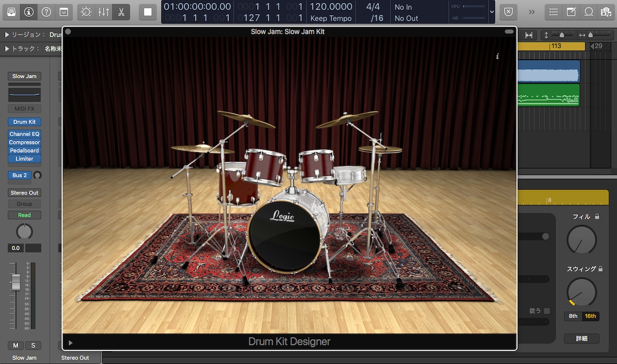617x364 pixels.
Task: Open the Group slot menu
Action: [x=24, y=204]
